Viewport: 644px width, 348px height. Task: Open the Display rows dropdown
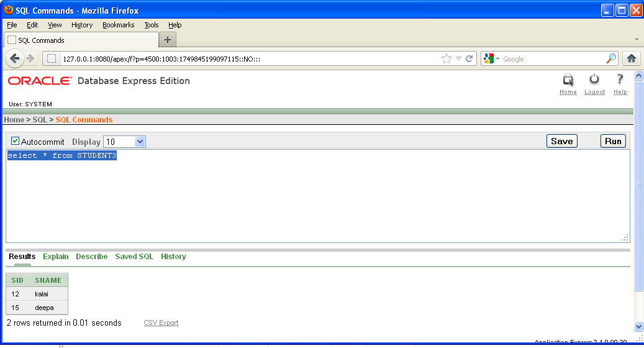click(124, 142)
